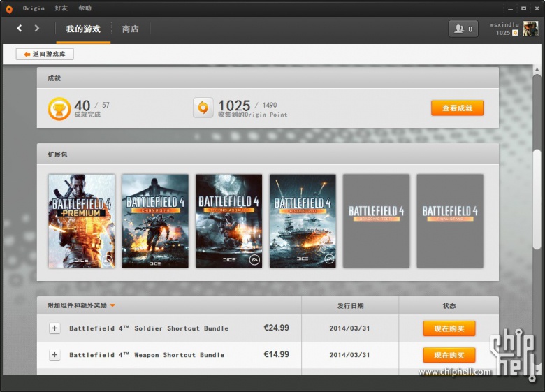Click the Battlefield 4 Soldier Shortcut Bundle name

149,328
